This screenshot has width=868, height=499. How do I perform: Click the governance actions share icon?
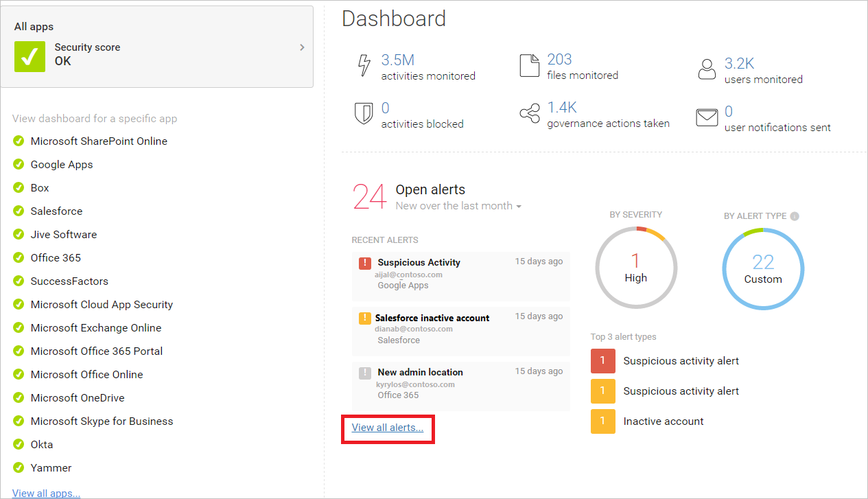(530, 114)
